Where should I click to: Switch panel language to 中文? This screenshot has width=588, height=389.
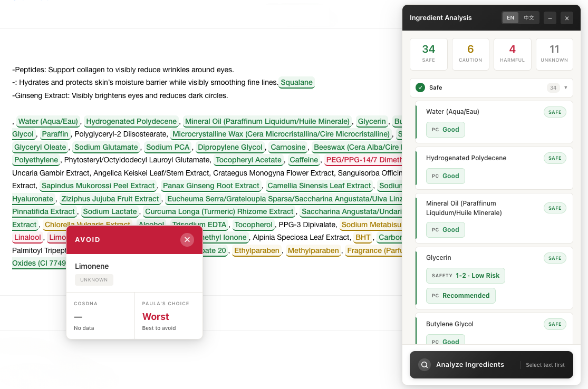coord(530,17)
